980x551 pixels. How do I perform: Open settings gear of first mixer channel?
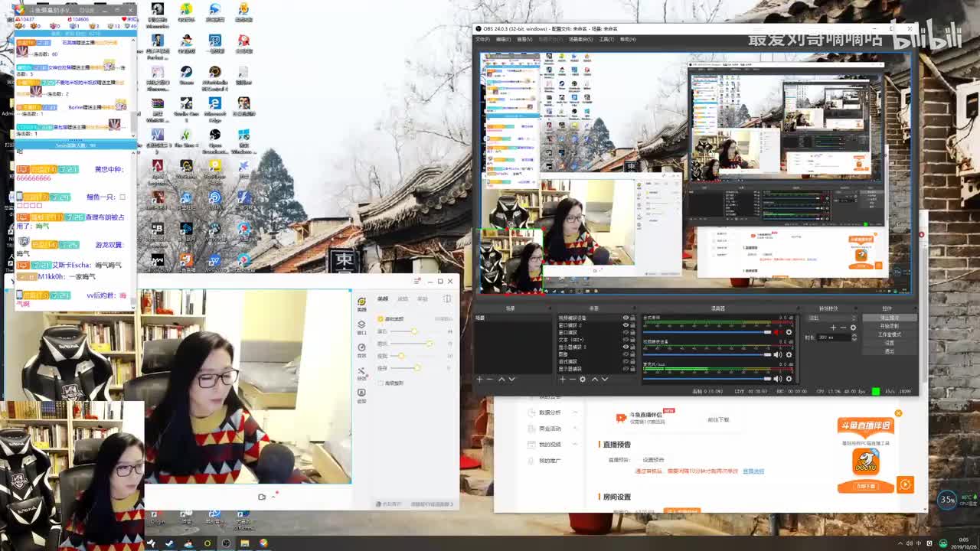[789, 332]
